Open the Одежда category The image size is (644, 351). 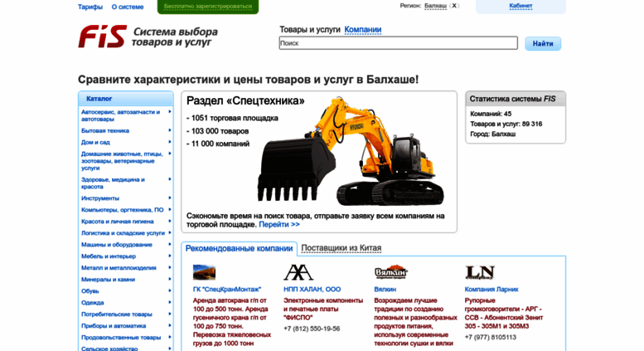pyautogui.click(x=92, y=303)
